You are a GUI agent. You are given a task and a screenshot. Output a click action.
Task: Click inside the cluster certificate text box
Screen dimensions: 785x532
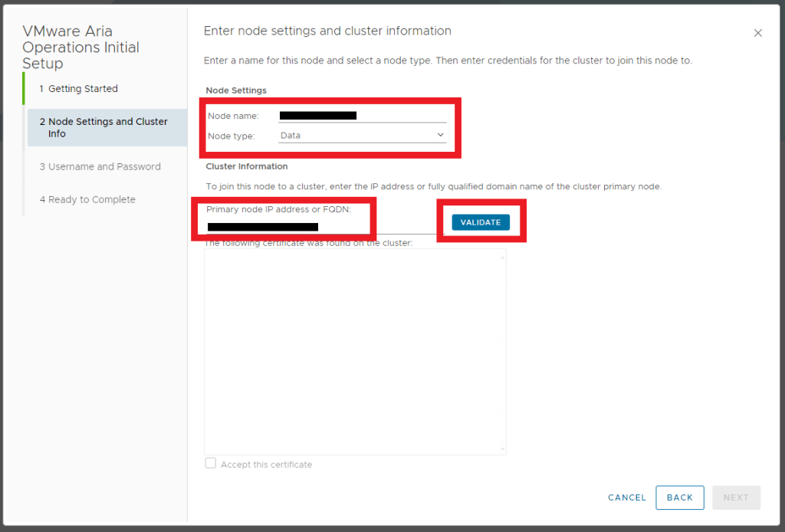point(353,351)
